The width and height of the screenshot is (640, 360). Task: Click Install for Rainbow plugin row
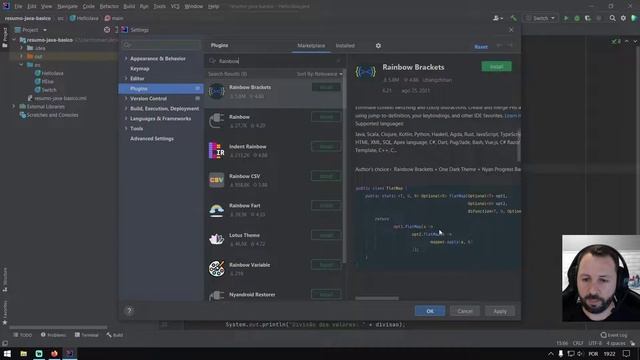click(x=326, y=117)
